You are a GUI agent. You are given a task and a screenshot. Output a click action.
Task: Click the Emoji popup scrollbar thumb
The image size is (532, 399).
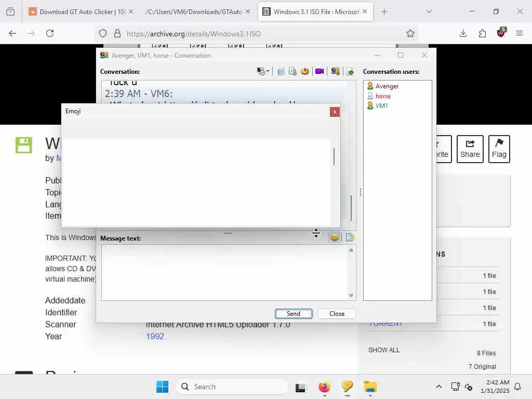[334, 156]
